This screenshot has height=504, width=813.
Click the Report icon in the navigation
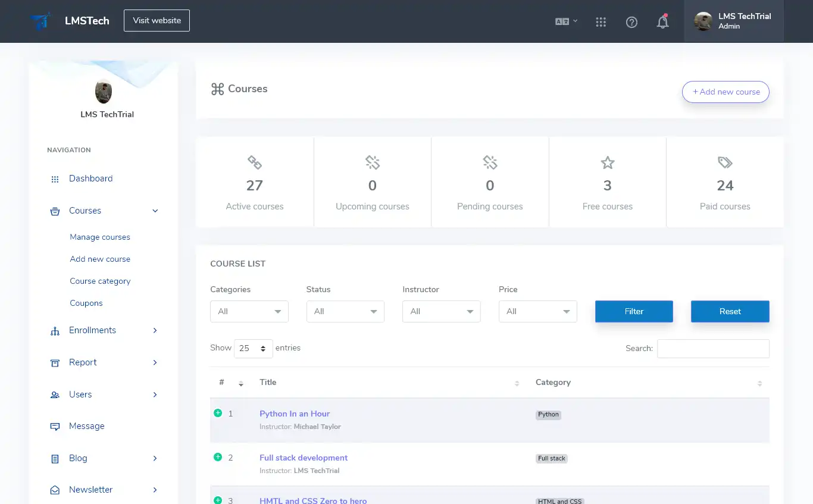(x=55, y=362)
